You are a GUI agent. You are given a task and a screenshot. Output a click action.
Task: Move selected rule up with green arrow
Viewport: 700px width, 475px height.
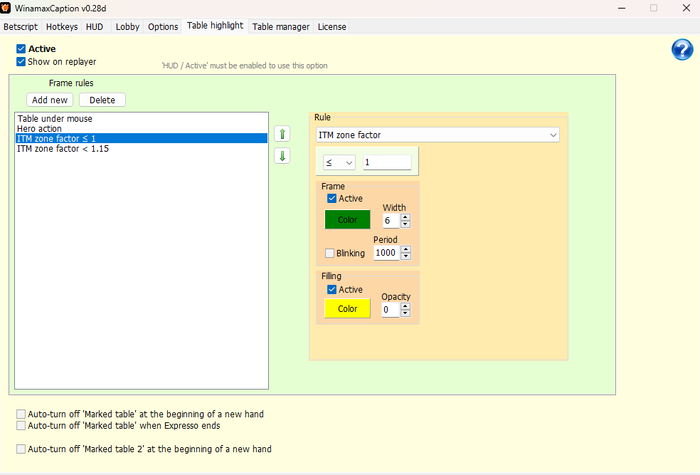click(282, 134)
